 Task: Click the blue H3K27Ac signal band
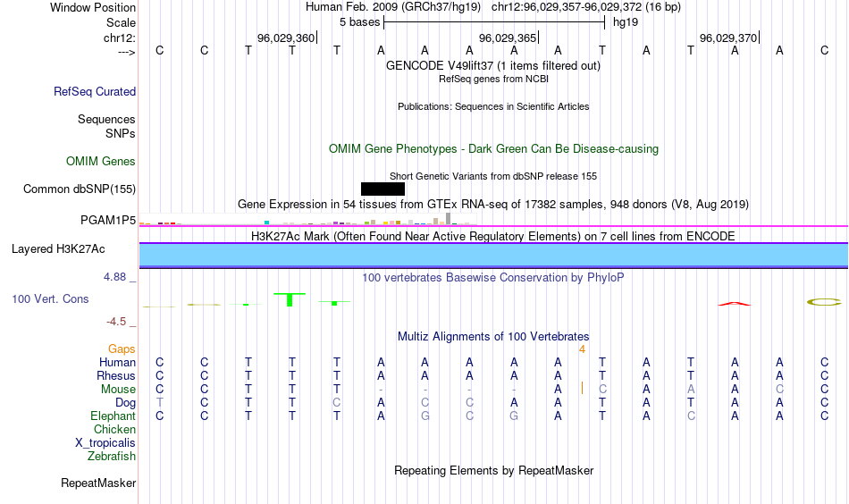click(493, 255)
